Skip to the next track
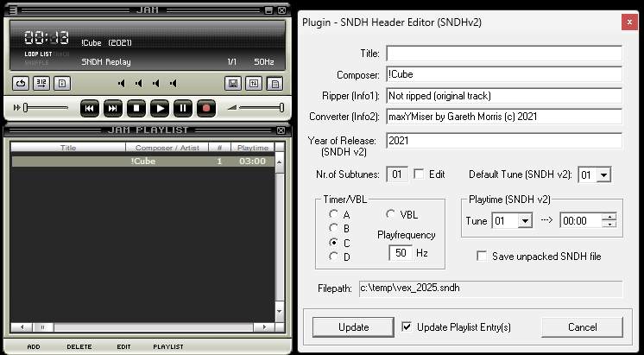 click(113, 108)
